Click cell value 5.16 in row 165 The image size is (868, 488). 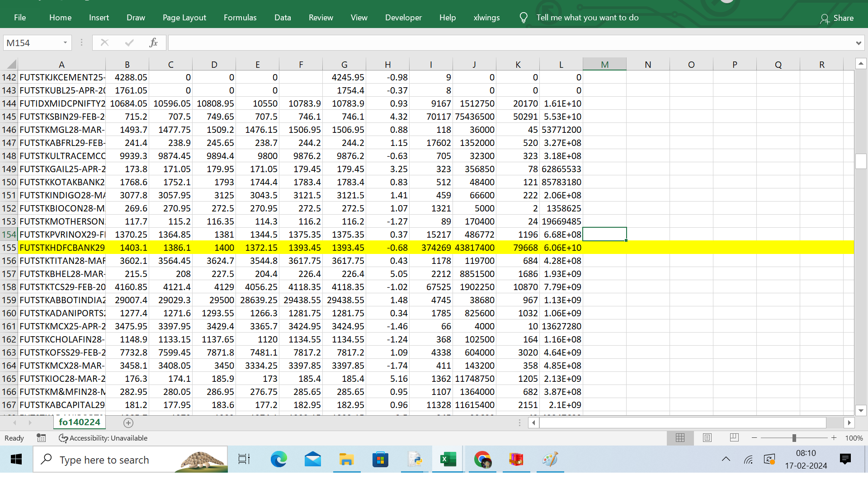[x=388, y=379]
